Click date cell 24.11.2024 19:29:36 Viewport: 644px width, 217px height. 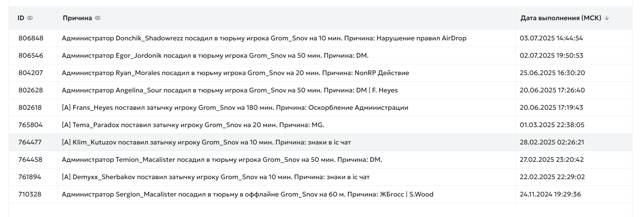[550, 194]
